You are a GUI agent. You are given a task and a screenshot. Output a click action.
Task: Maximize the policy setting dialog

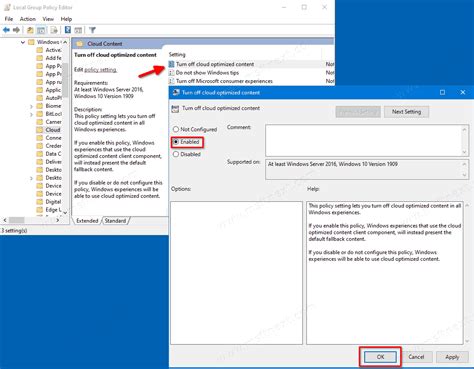click(442, 92)
